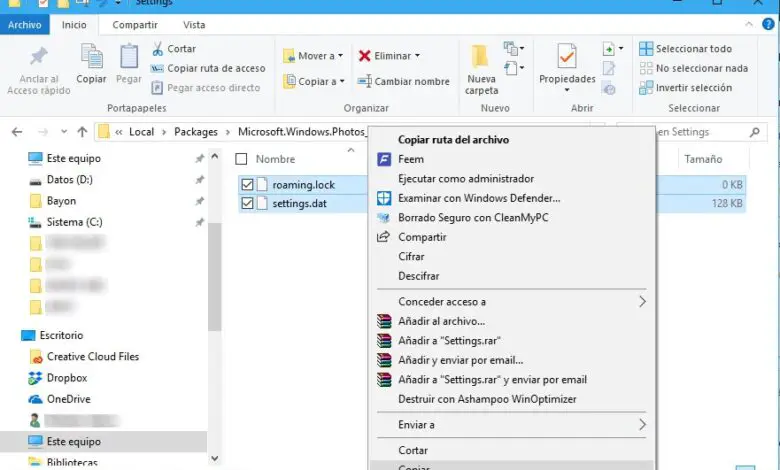
Task: Click the Seleccionar todo icon
Action: click(x=646, y=49)
